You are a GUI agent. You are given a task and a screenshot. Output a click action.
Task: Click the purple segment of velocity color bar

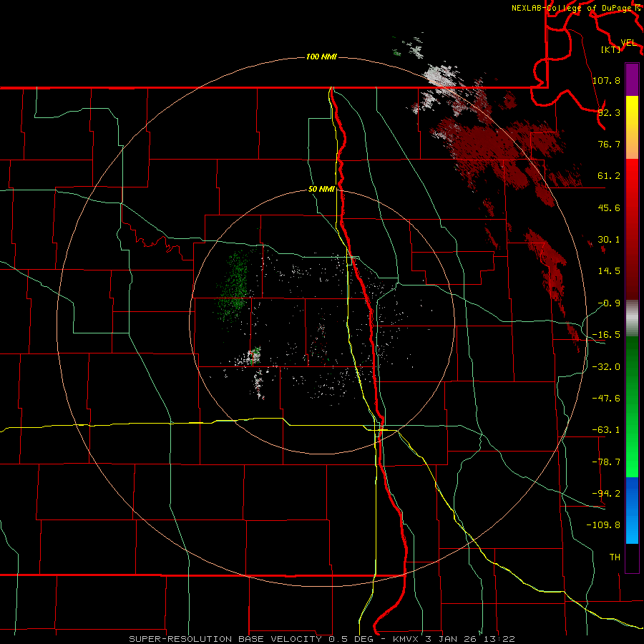coord(632,79)
